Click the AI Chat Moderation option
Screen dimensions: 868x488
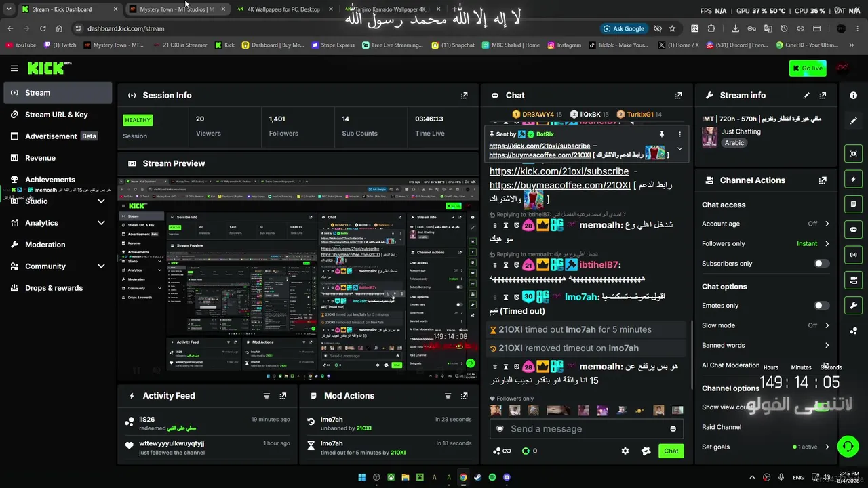(x=730, y=365)
